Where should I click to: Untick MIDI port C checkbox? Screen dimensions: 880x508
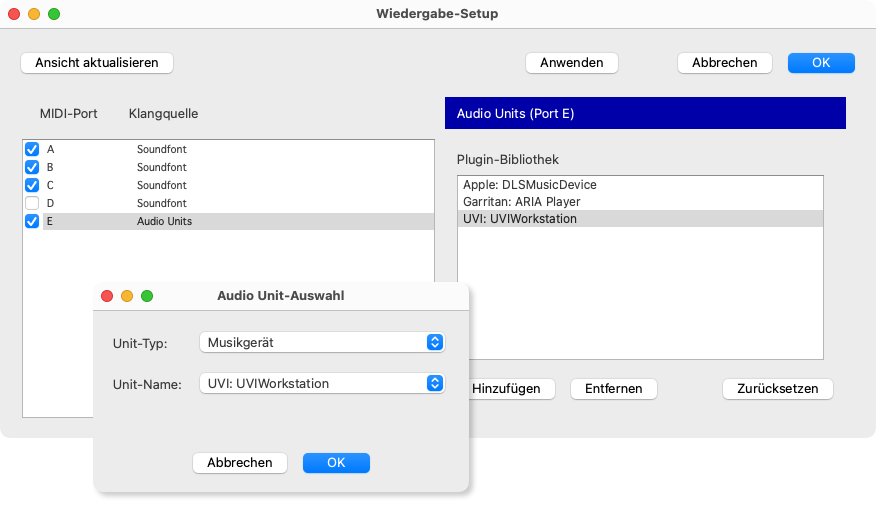click(x=32, y=186)
